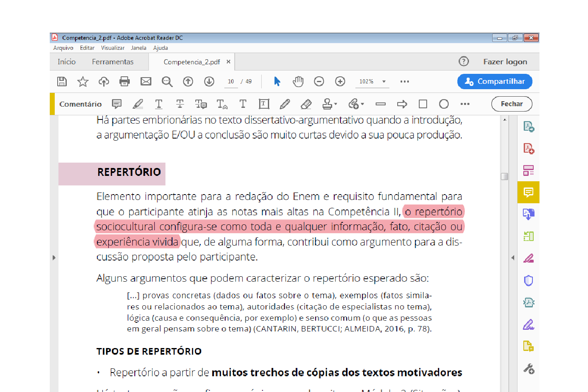The image size is (588, 392).
Task: Zoom in with the plus circle icon
Action: click(x=340, y=81)
